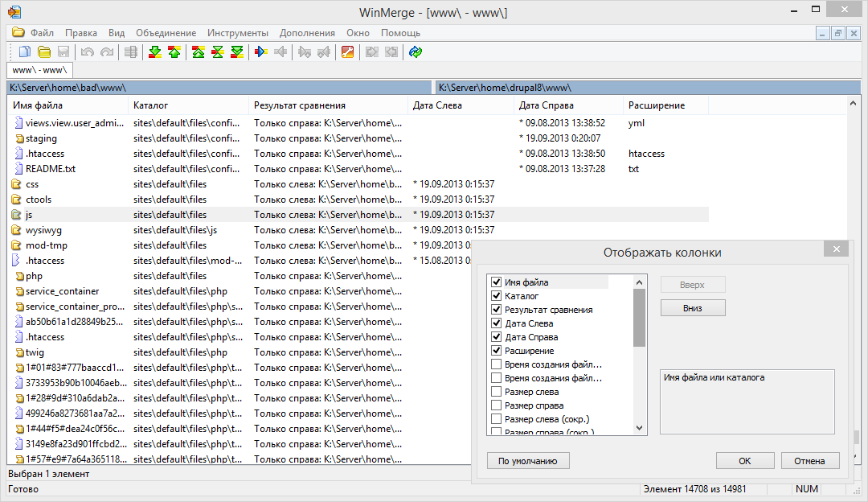Click the WinMerge app icon in title bar

[14, 11]
